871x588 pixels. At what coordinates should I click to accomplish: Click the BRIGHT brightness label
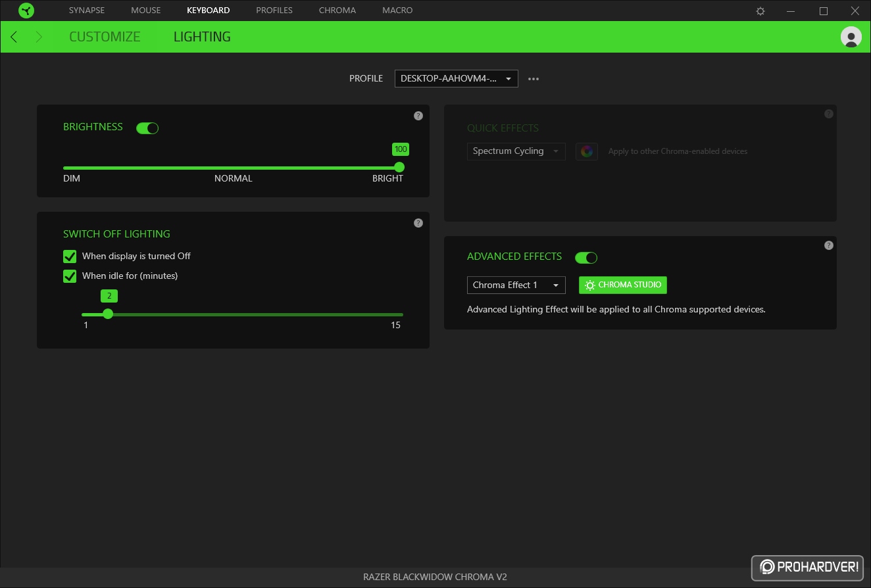(x=387, y=178)
